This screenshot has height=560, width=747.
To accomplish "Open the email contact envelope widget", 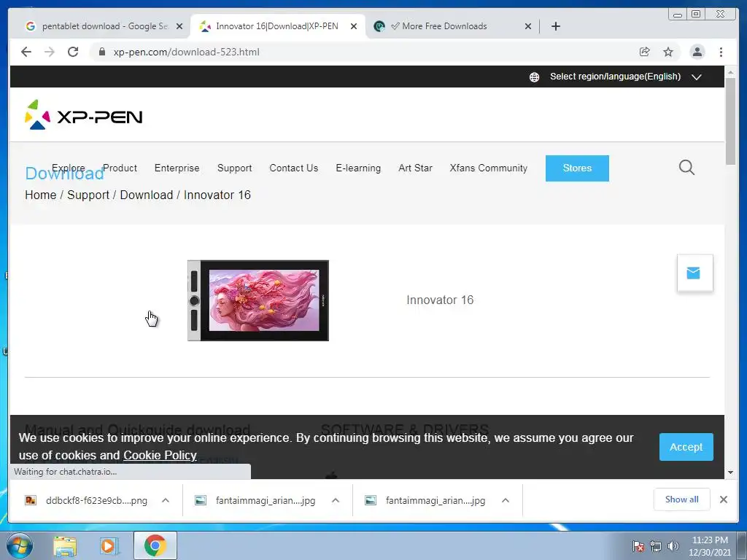I will click(x=694, y=273).
